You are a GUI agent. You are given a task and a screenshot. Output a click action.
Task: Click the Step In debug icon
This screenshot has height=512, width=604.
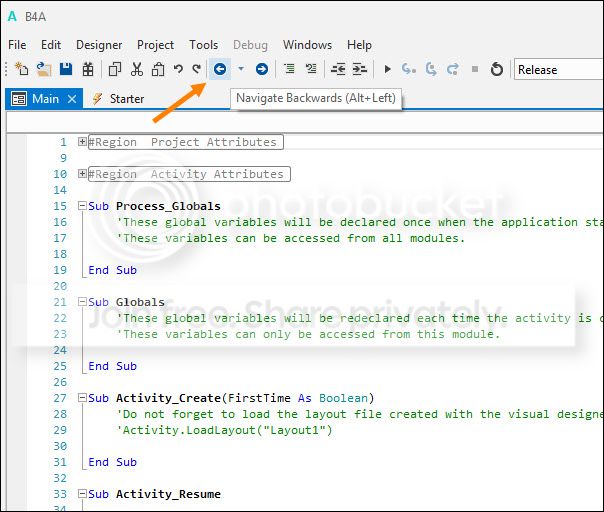[408, 69]
